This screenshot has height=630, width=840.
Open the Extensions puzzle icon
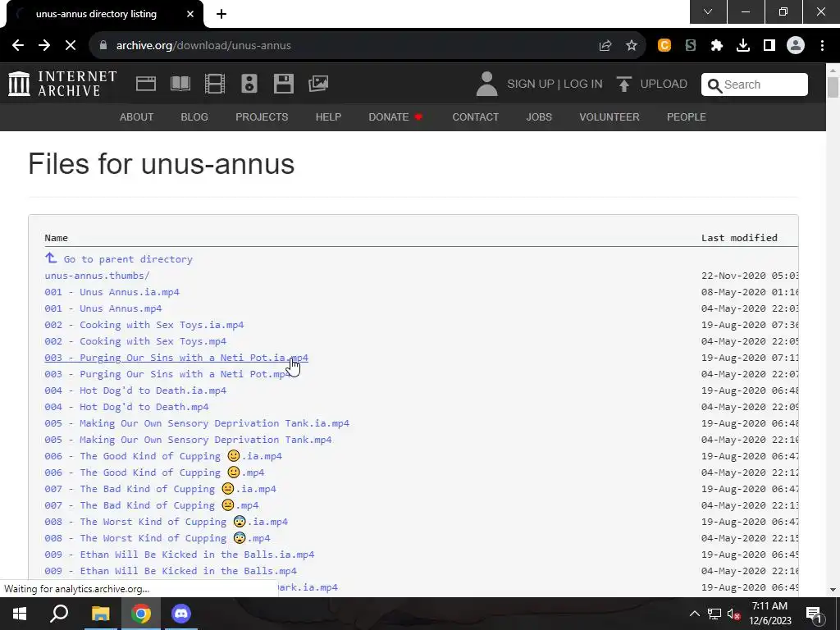tap(717, 46)
